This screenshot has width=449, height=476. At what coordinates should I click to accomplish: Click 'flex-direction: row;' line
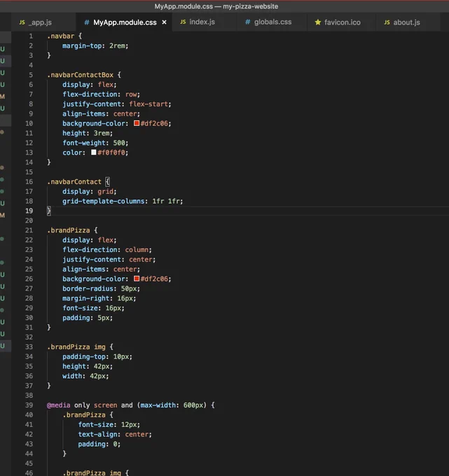pos(101,94)
